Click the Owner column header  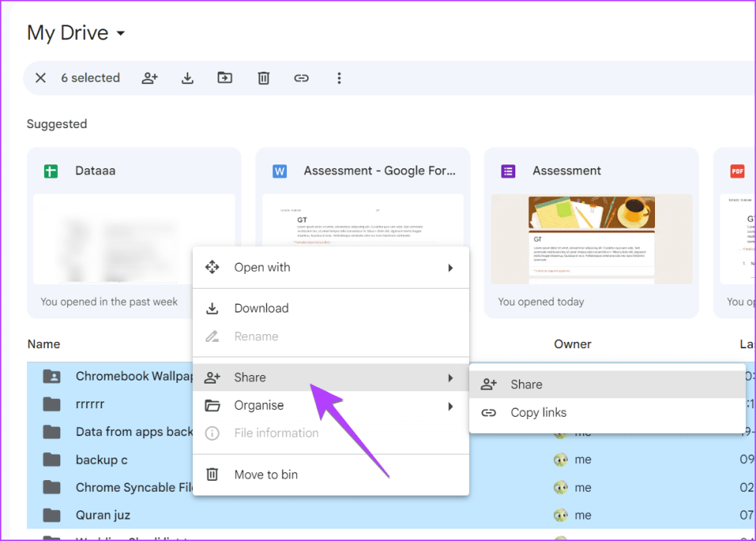[572, 344]
